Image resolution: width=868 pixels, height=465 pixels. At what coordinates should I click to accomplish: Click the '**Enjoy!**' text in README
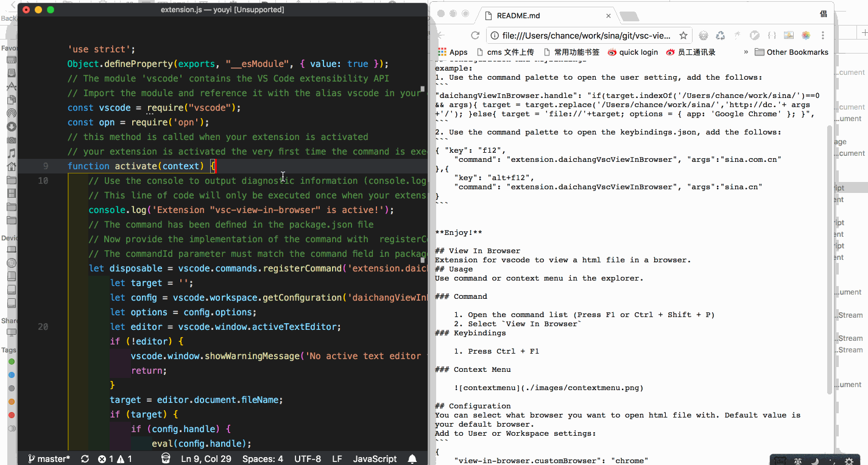pyautogui.click(x=459, y=232)
